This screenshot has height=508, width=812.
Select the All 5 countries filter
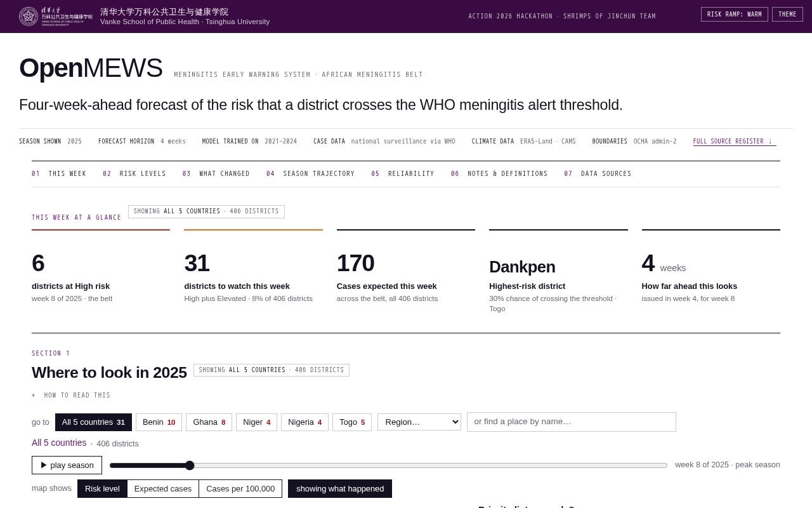(x=93, y=422)
